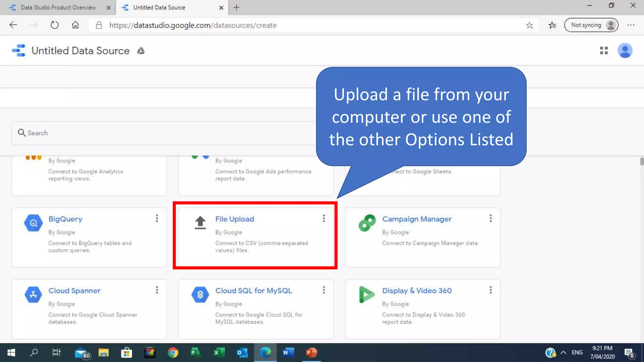644x362 pixels.
Task: Click the ENG language indicator
Action: [x=577, y=353]
